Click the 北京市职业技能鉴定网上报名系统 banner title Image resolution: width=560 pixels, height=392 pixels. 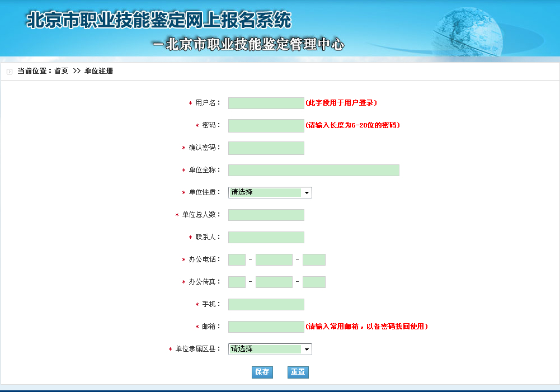pos(159,20)
